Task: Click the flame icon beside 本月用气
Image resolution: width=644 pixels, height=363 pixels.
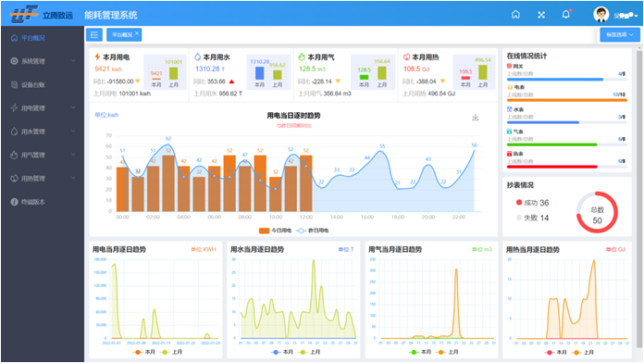Action: (302, 56)
